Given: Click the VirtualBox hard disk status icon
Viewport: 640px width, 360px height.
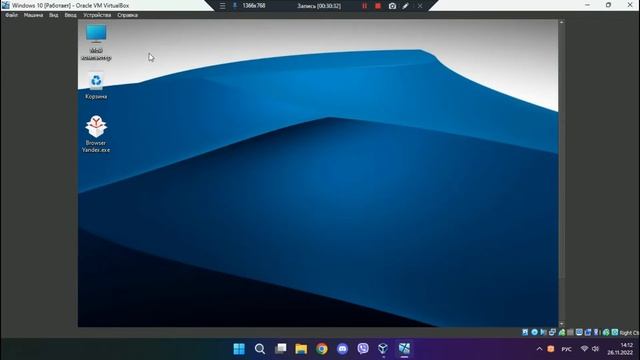Looking at the screenshot, I should (x=525, y=332).
